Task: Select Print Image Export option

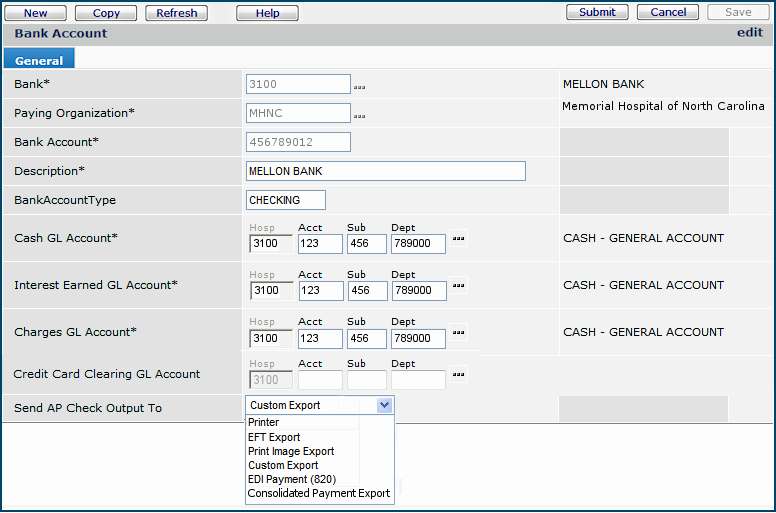Action: pyautogui.click(x=291, y=451)
